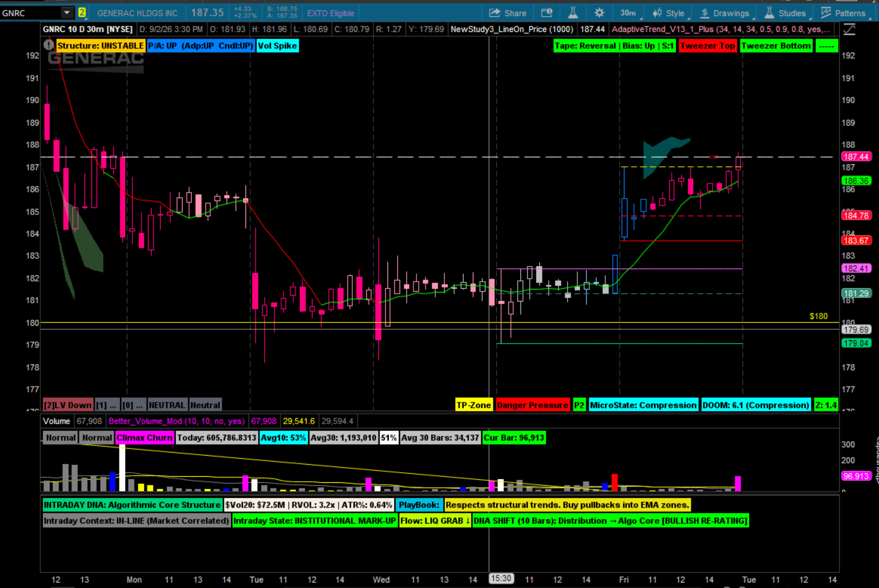879x588 pixels.
Task: Open the GNRC symbol dropdown arrow
Action: point(66,13)
